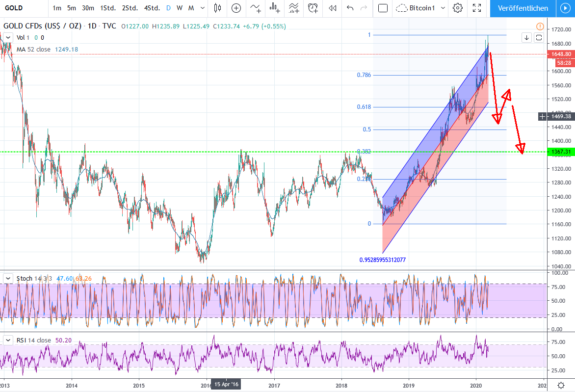The image size is (575, 392).
Task: Open the financials bar-chart icon
Action: pyautogui.click(x=275, y=8)
